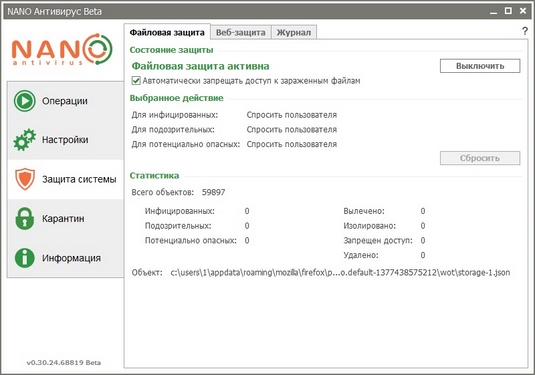Open Карантин using the padlock icon
The image size is (535, 375).
point(25,218)
